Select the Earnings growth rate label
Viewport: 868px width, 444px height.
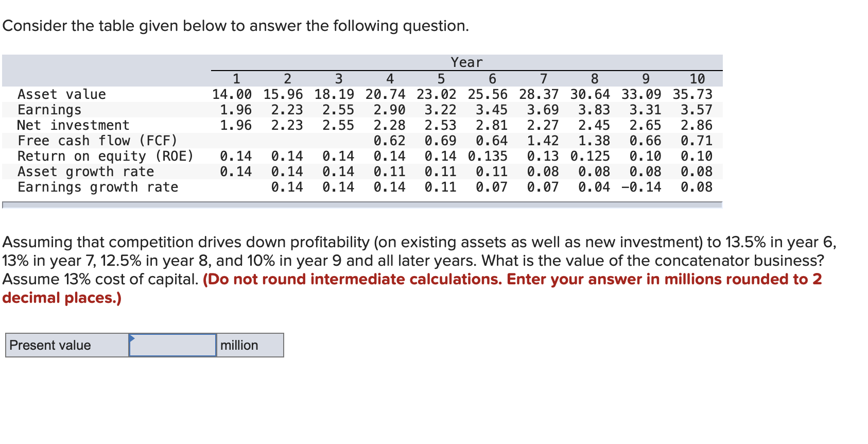click(98, 187)
